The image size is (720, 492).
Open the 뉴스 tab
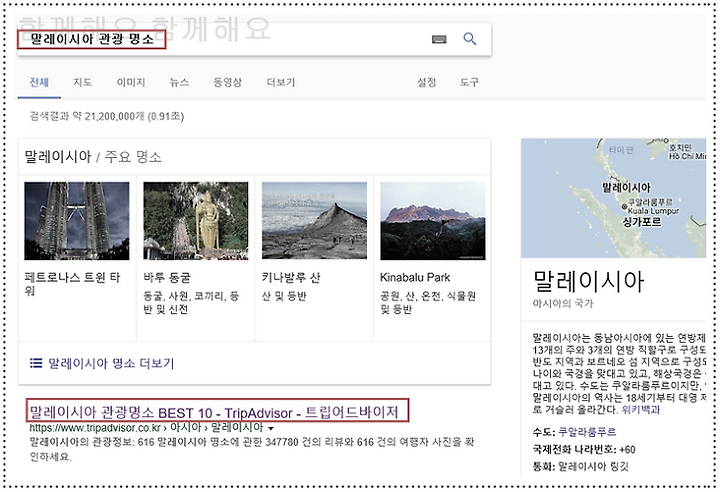tap(179, 82)
